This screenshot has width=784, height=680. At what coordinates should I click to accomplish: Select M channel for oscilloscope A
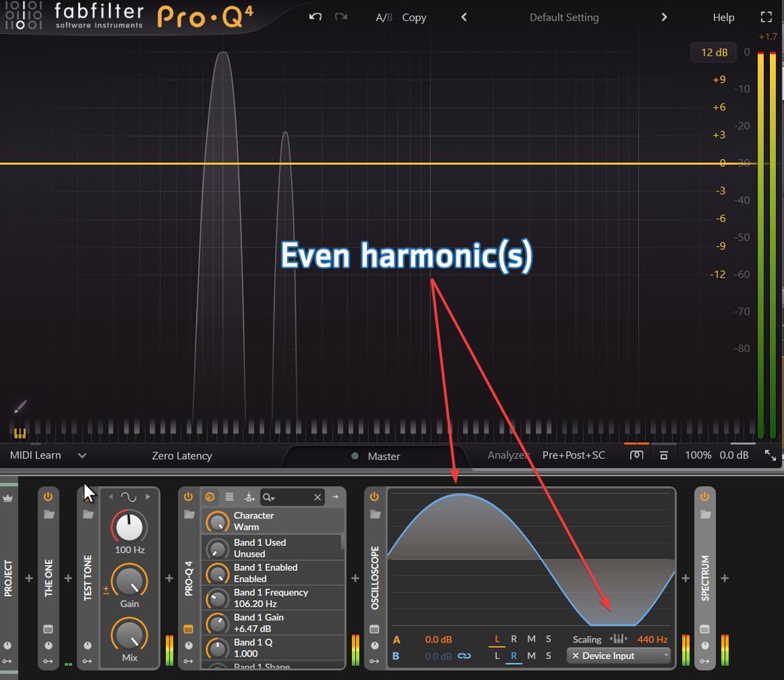(x=531, y=639)
